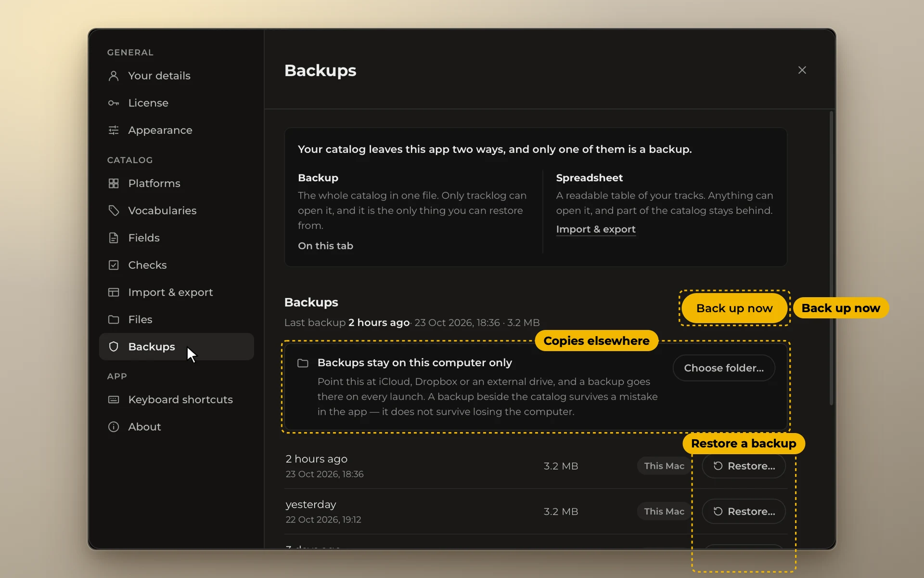Click the restore arrow icon in the 'yesterday' row
Screen dimensions: 924x578
[718, 511]
